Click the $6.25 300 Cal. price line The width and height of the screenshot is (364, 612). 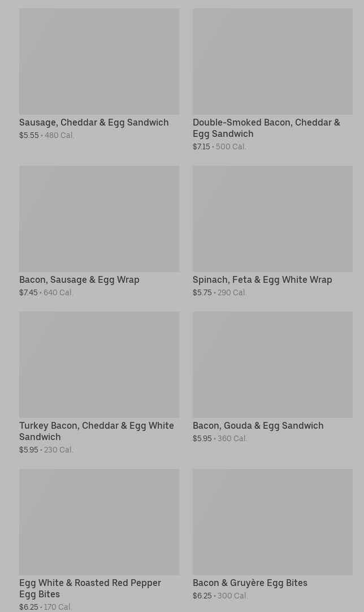tap(220, 596)
